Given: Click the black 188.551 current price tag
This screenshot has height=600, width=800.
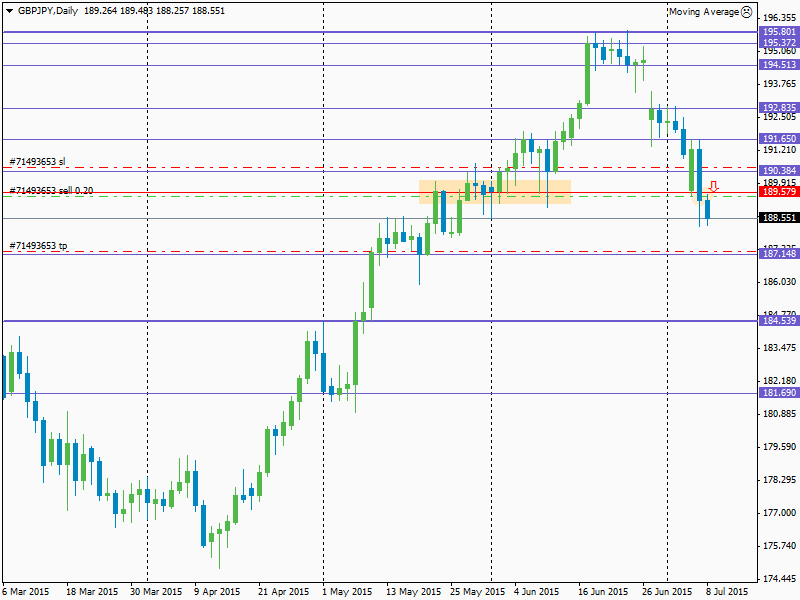Looking at the screenshot, I should 779,218.
